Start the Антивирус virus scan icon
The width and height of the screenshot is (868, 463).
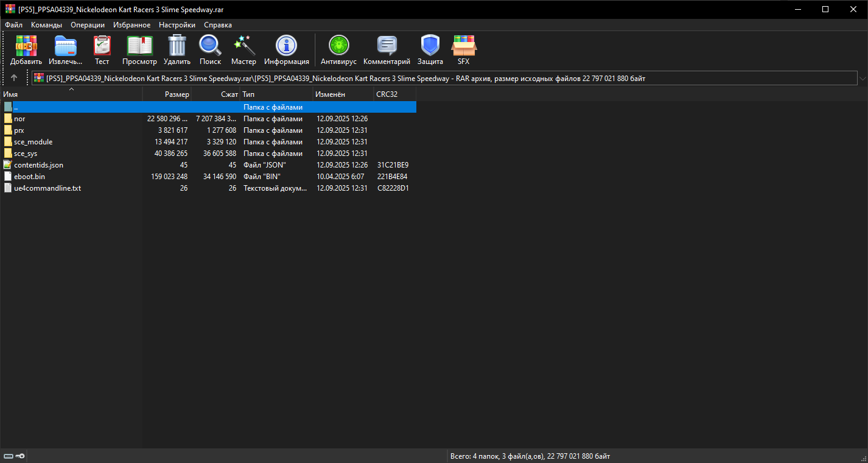click(x=338, y=46)
